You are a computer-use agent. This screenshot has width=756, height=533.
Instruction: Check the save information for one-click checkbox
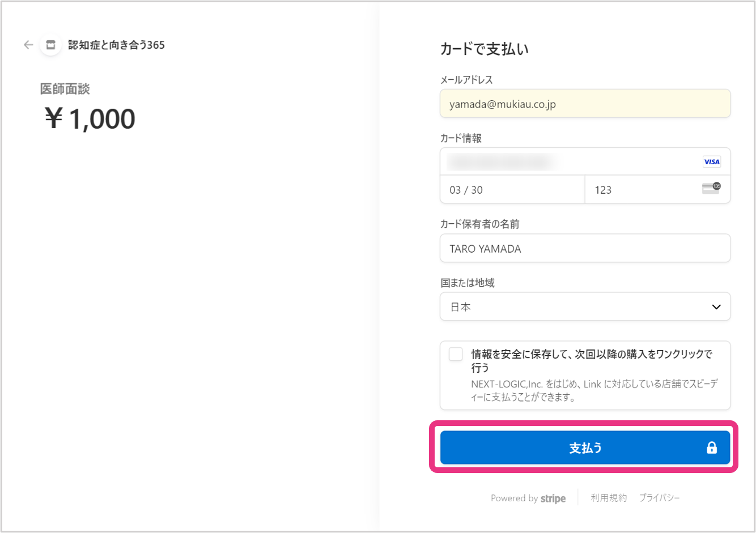(456, 355)
